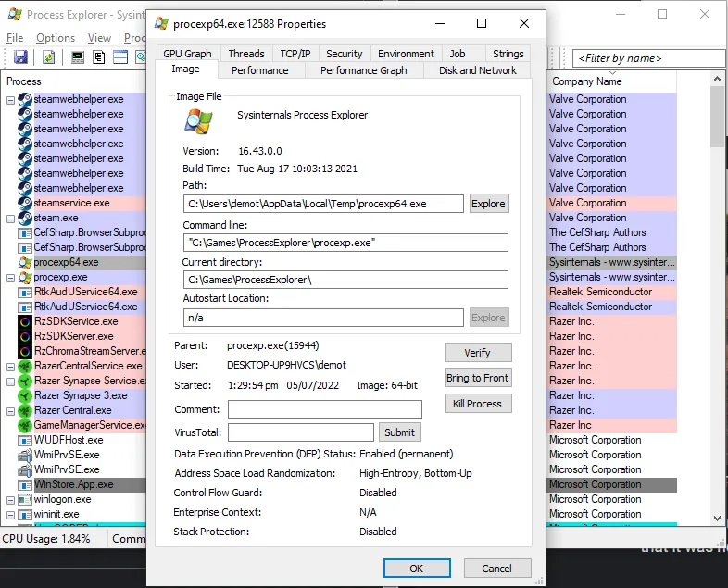Switch to the Performance Graph tab

point(363,70)
